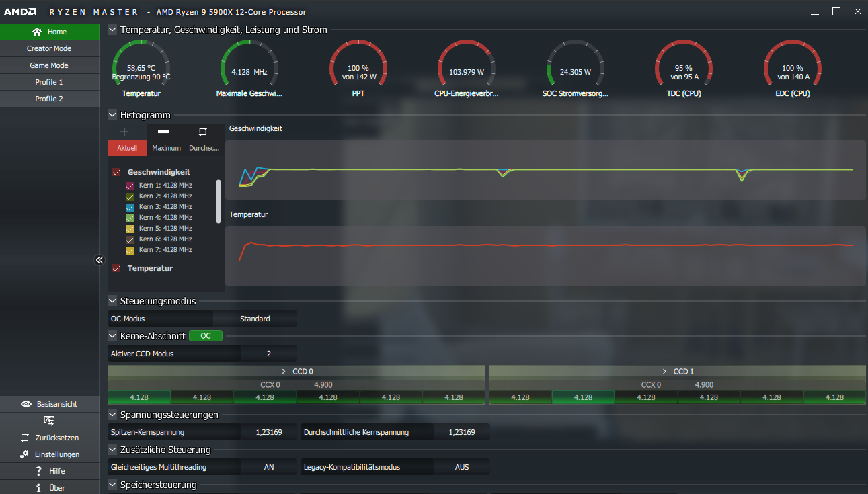Click the Durchschnittliche Kernspannung value 1,23169

click(x=461, y=432)
